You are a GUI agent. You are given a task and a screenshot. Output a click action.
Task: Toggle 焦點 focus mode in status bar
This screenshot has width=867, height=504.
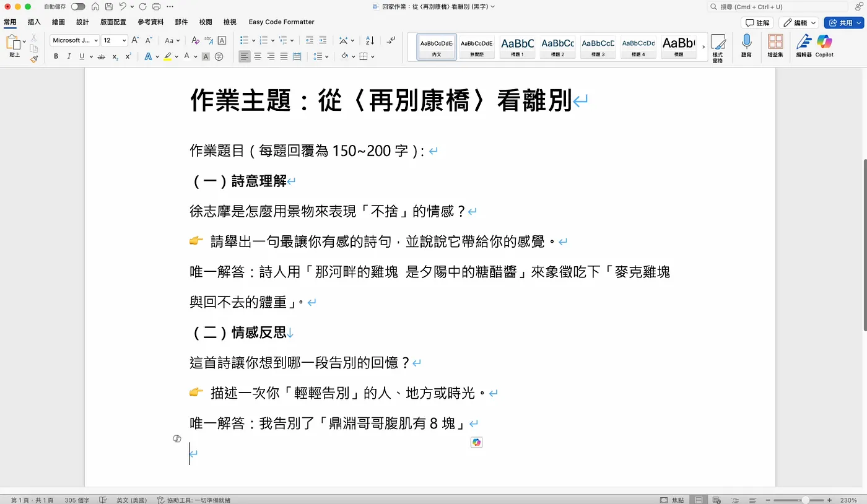672,500
